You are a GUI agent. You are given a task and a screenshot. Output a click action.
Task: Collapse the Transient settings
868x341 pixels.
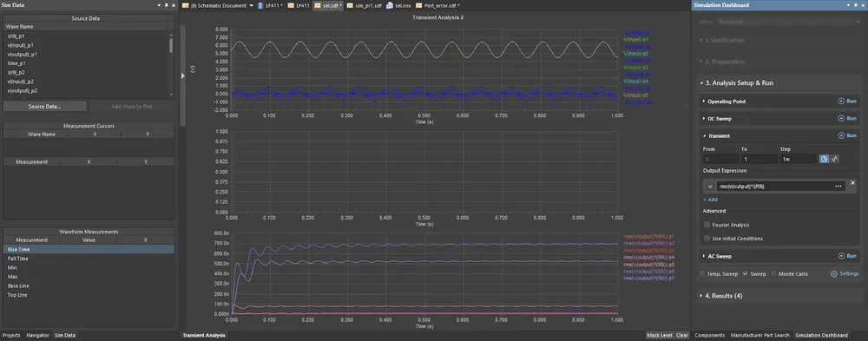[704, 135]
